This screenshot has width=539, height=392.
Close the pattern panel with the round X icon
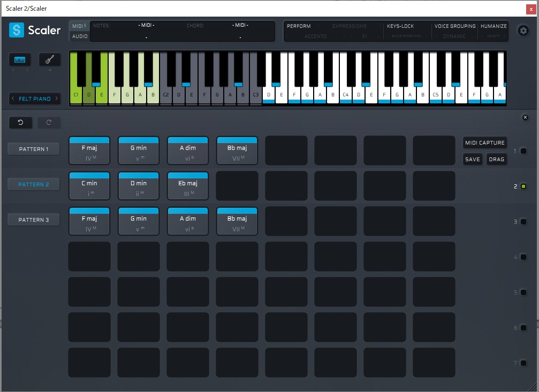click(x=525, y=118)
